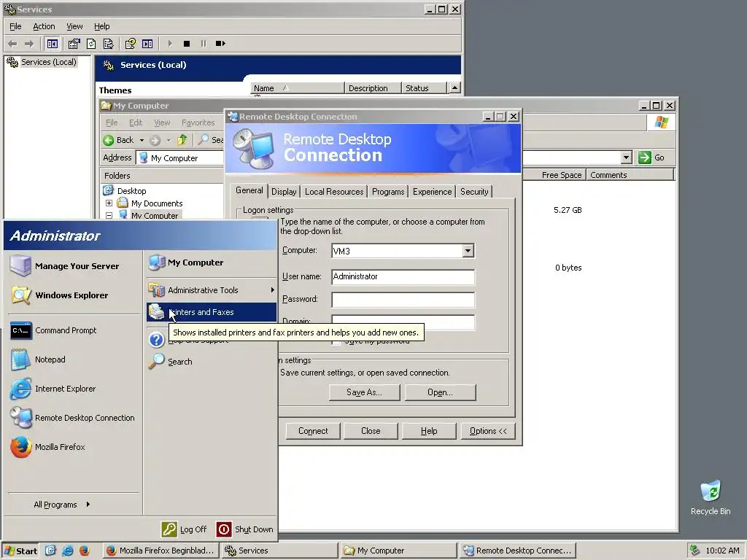Click the Services list scroll-up arrow
The image size is (747, 560).
pos(455,88)
